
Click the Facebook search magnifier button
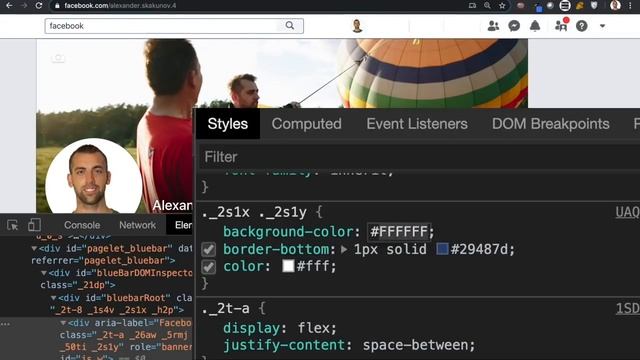point(290,26)
